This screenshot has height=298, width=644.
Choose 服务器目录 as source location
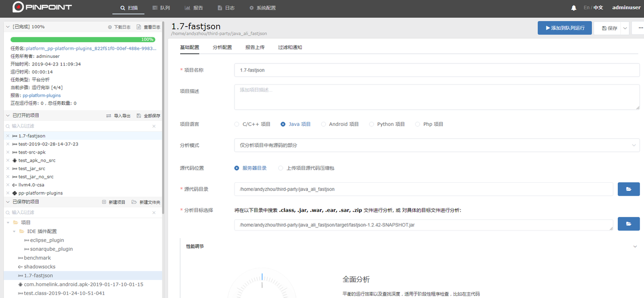pyautogui.click(x=237, y=168)
